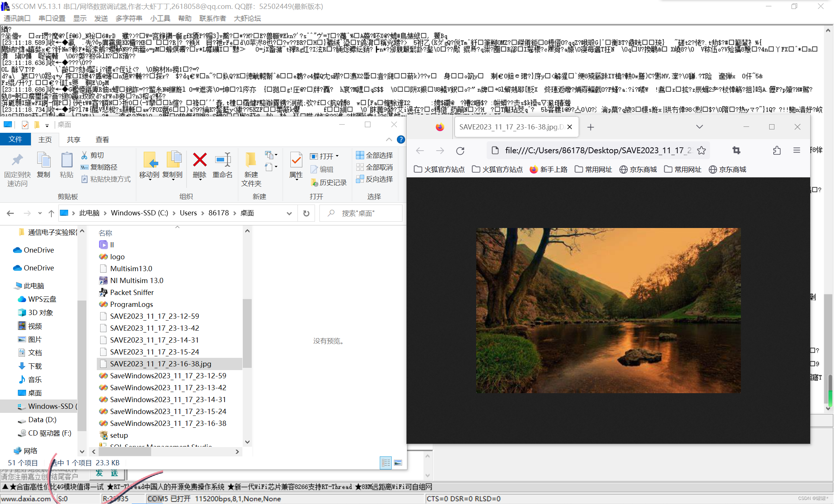Open recent locations dropdown in Explorer

[x=40, y=213]
